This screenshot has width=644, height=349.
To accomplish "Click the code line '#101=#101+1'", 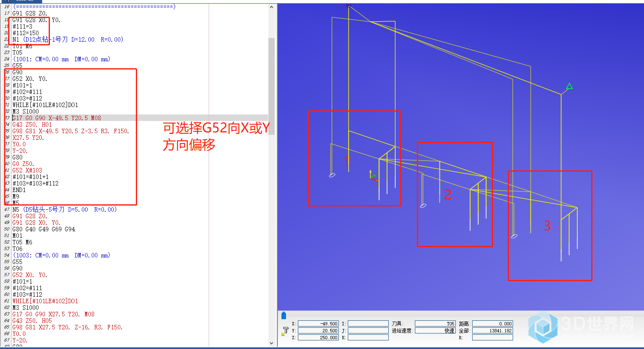I will [x=31, y=177].
